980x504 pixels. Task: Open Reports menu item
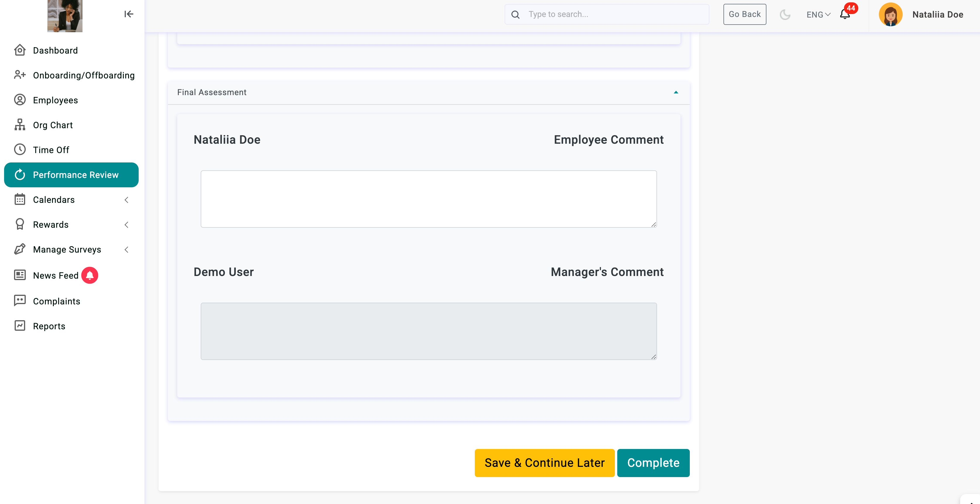pos(71,326)
